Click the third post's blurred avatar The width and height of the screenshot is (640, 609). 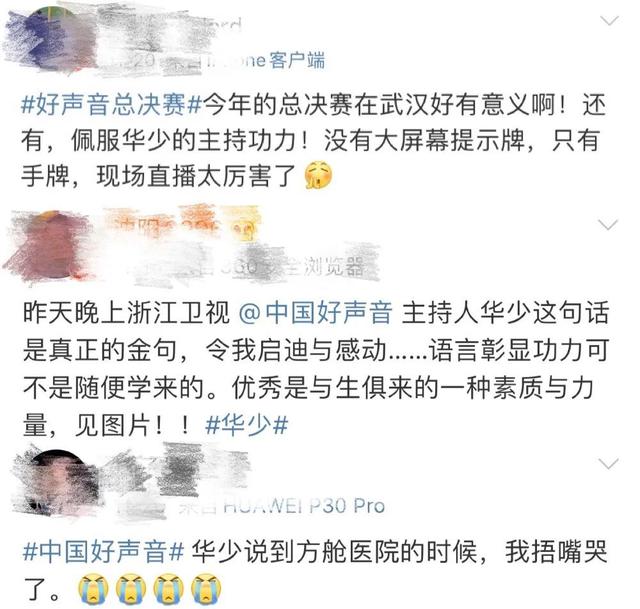pos(59,482)
